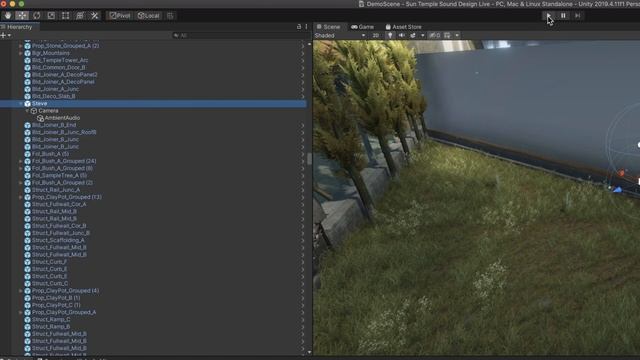Open grid settings dropdown arrow
The height and width of the screenshot is (360, 640).
tap(457, 36)
